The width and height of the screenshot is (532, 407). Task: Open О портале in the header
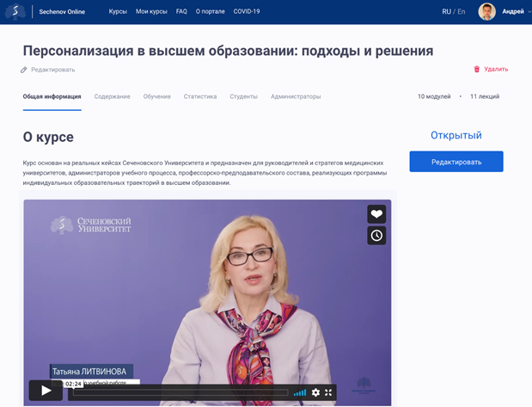point(210,11)
